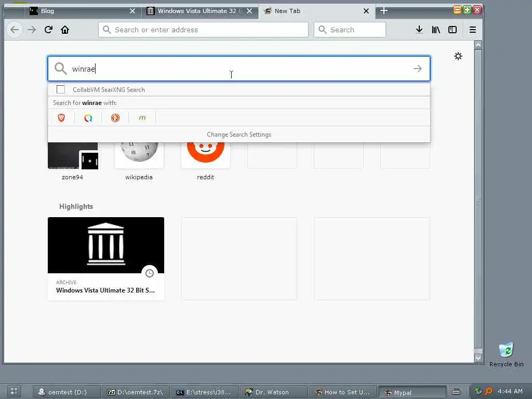Switch to D:\oemtest.7z taskbar window
Screen dimensions: 532x399
(x=136, y=392)
